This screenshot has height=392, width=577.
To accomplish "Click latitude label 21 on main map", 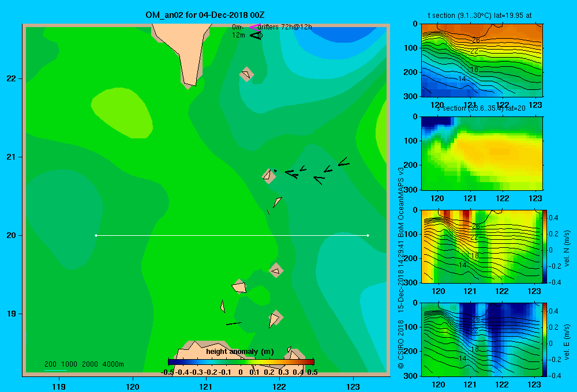I will [11, 157].
